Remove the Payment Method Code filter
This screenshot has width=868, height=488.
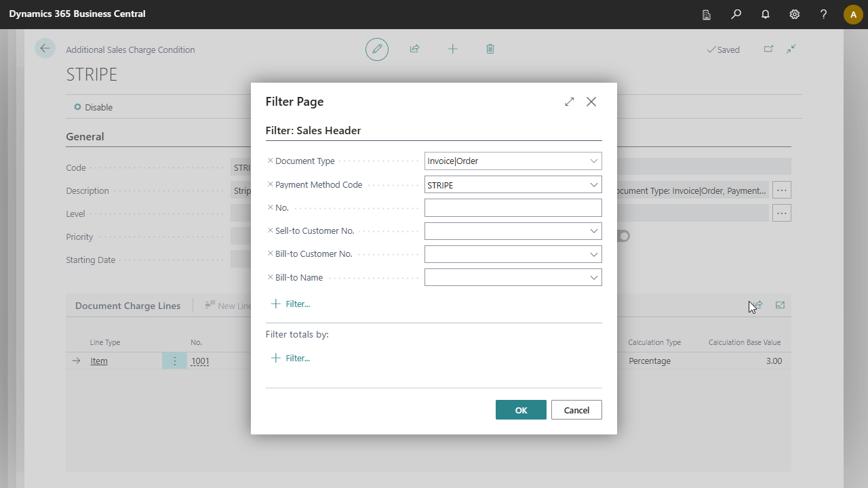tap(271, 184)
